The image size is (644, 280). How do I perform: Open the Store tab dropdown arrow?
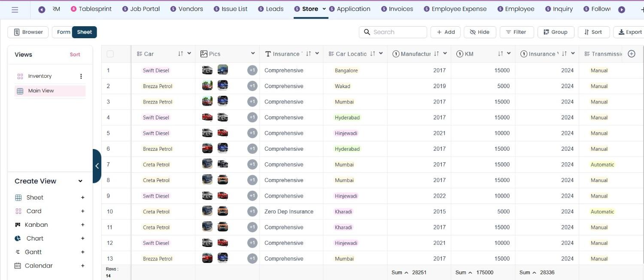pos(324,9)
